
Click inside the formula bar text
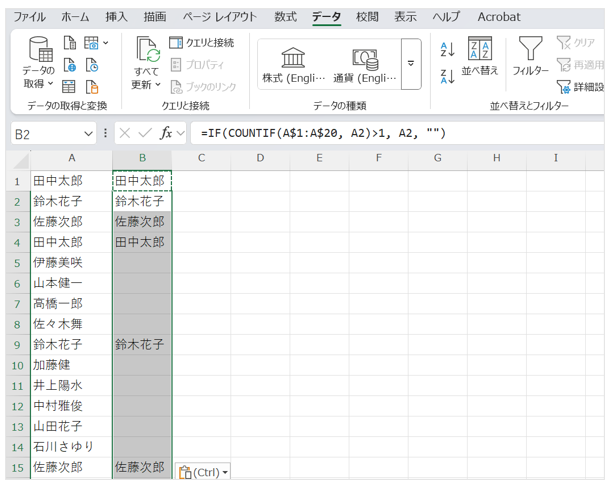click(x=323, y=133)
